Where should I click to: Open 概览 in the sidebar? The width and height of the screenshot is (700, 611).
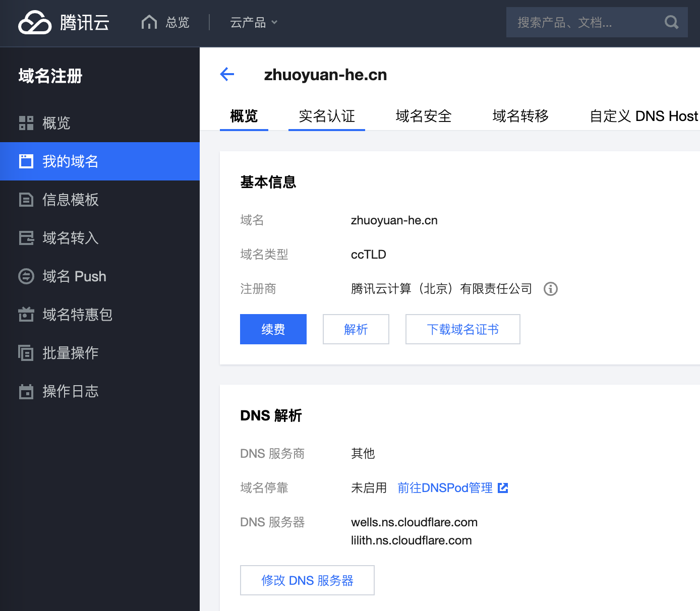click(100, 123)
